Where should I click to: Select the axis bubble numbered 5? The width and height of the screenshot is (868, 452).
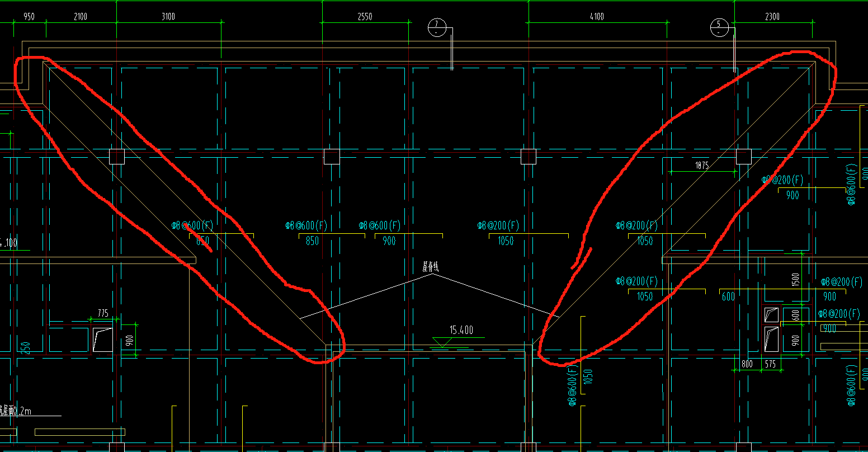click(719, 27)
